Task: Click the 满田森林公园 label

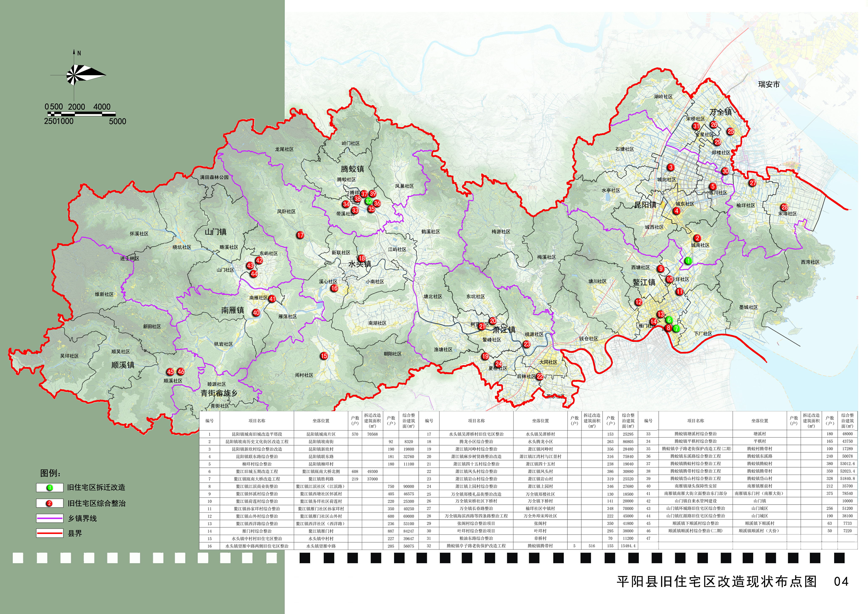Action: (x=214, y=177)
